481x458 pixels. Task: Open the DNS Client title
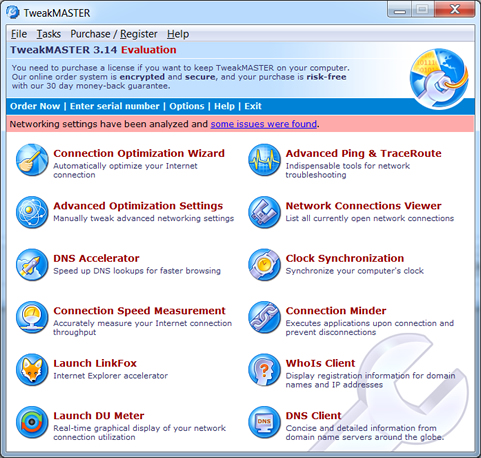coord(313,416)
